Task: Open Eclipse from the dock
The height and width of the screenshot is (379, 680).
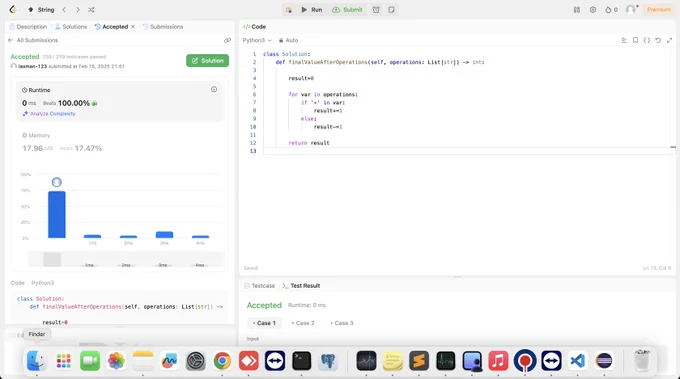Action: coord(604,361)
